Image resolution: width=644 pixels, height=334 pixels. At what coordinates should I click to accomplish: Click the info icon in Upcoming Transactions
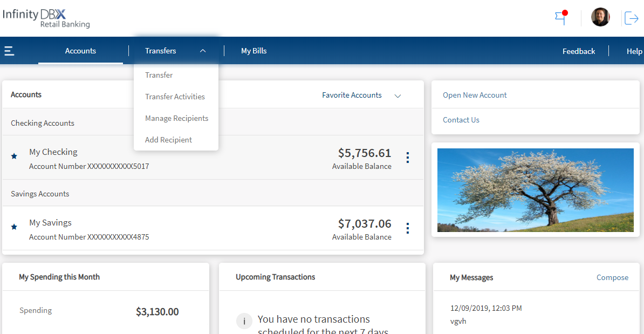click(244, 322)
